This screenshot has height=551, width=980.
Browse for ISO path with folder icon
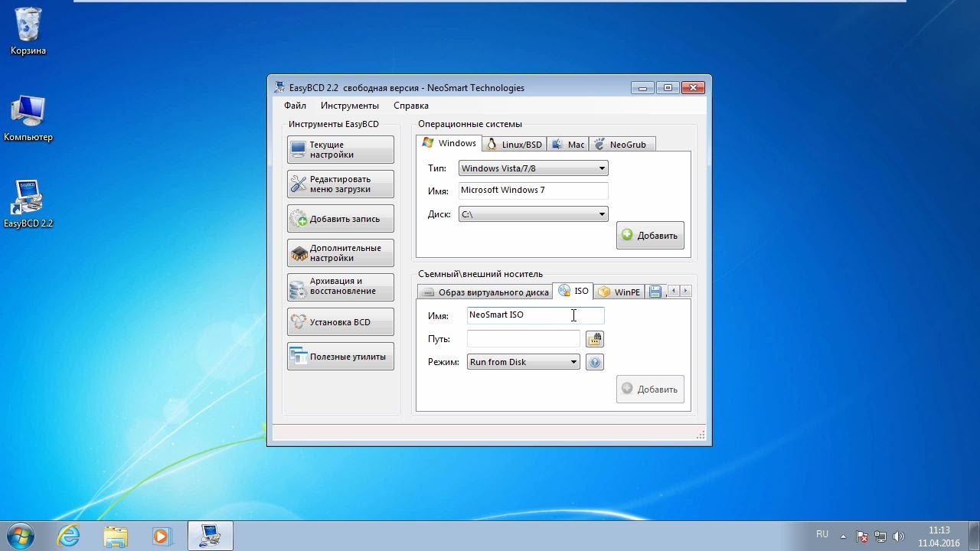pos(595,339)
